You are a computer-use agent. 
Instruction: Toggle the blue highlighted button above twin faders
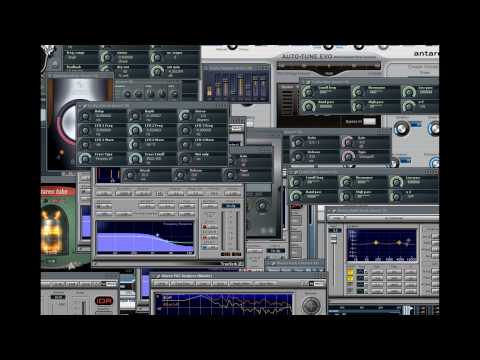(231, 206)
